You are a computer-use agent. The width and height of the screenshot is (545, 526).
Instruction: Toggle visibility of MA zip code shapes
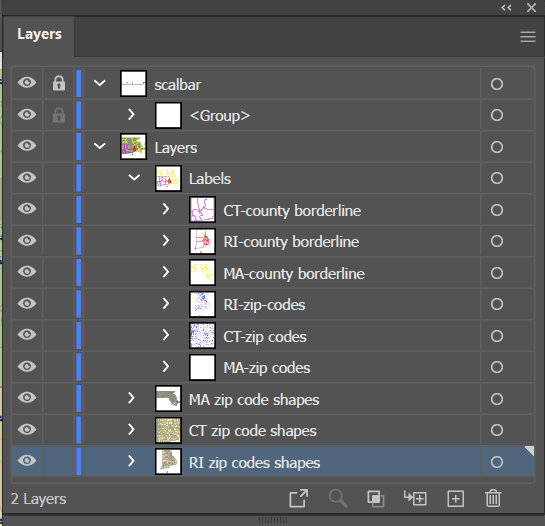pos(27,397)
